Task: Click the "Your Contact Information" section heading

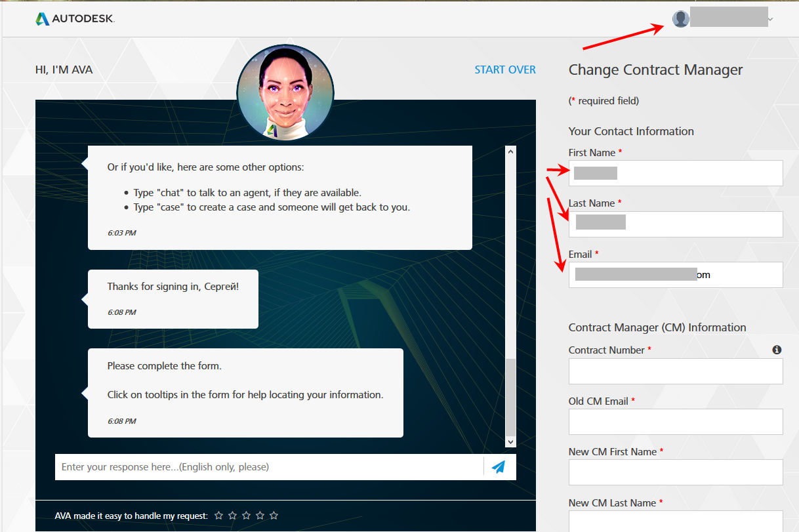Action: [x=631, y=131]
